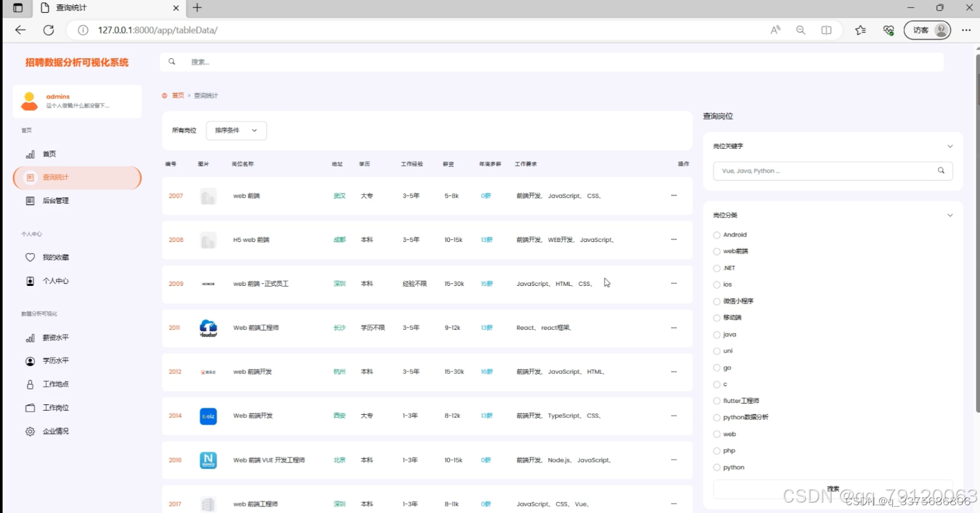Click job ID 2007 link
This screenshot has height=513, width=980.
tap(176, 196)
